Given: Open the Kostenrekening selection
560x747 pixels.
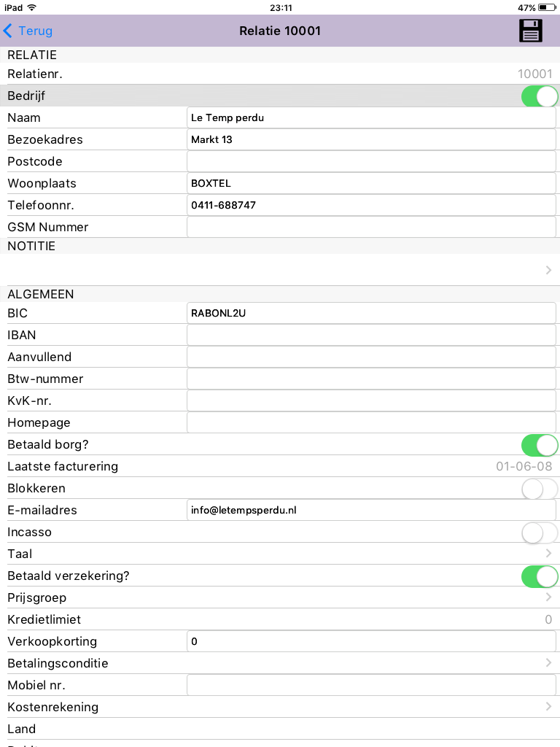Looking at the screenshot, I should (x=280, y=708).
